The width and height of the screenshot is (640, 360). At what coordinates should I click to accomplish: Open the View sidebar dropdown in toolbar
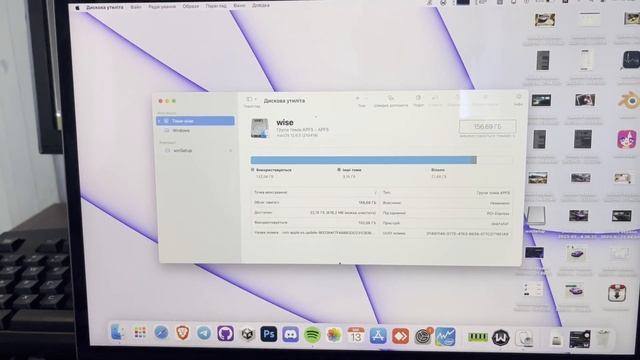[x=251, y=99]
